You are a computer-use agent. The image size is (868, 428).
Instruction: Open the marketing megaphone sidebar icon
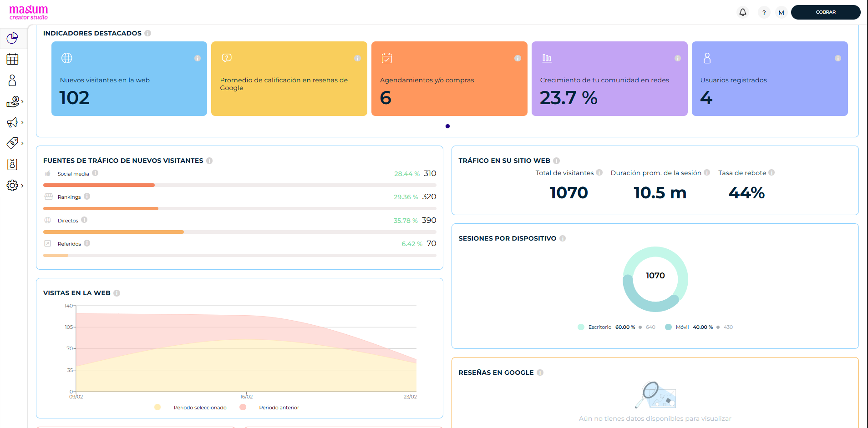12,122
